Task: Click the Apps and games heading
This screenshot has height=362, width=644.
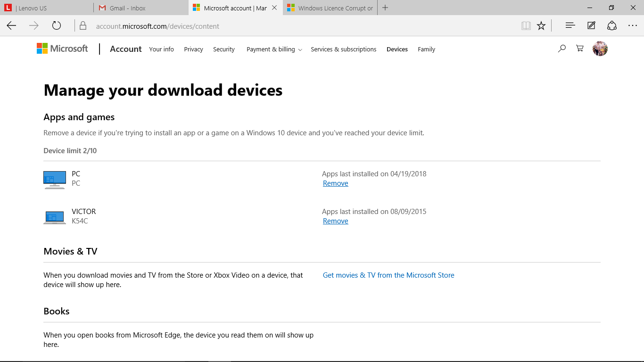Action: pyautogui.click(x=79, y=117)
